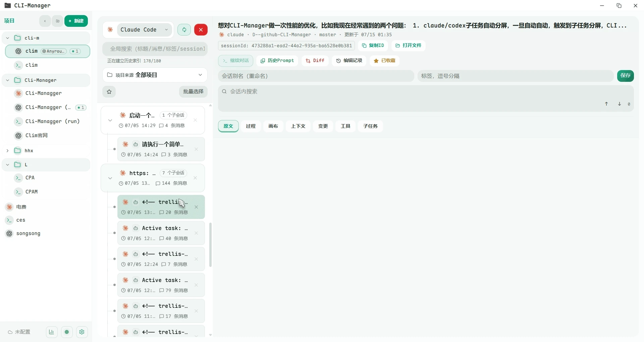Focus the 标签 tags input field
This screenshot has width=644, height=342.
(x=516, y=76)
